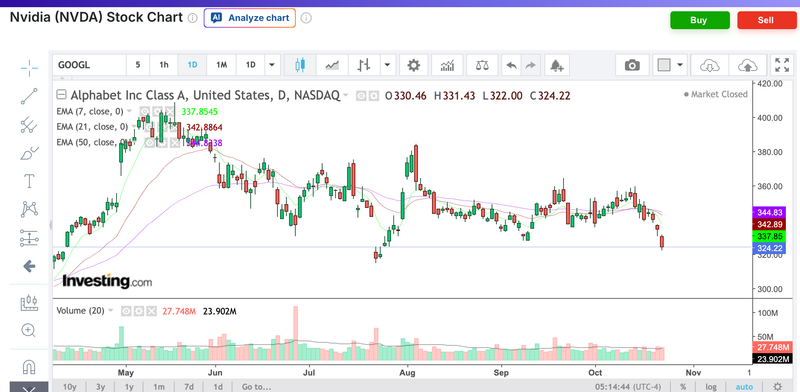The height and width of the screenshot is (392, 800).
Task: Remove the EMA 50 indicator
Action: tap(174, 143)
